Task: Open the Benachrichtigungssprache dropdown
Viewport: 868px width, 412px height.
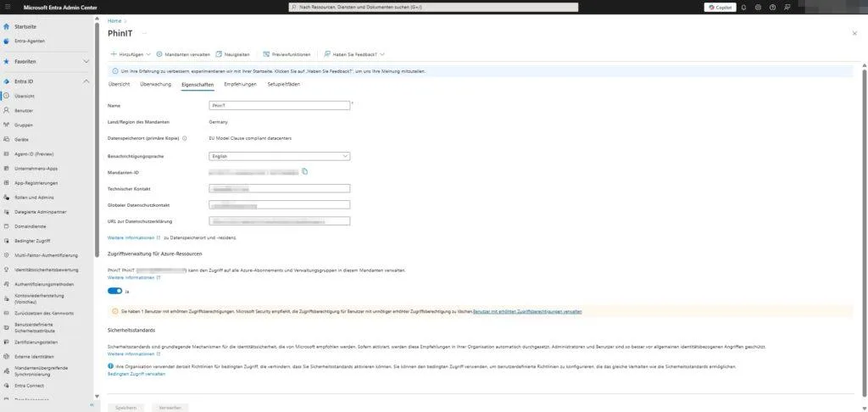Action: pos(279,156)
